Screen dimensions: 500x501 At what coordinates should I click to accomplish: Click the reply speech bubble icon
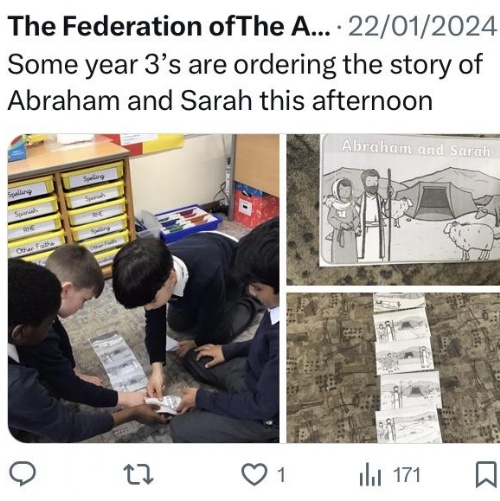22,475
